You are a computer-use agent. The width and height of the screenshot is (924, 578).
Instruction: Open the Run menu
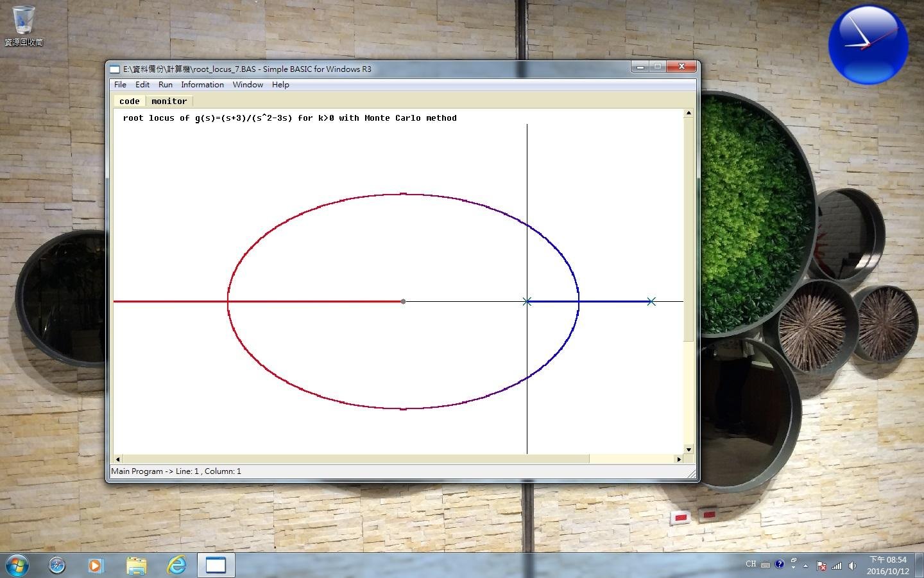[x=166, y=85]
